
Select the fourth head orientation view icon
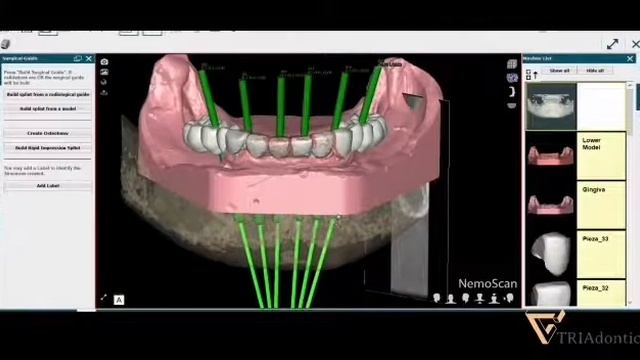[480, 298]
